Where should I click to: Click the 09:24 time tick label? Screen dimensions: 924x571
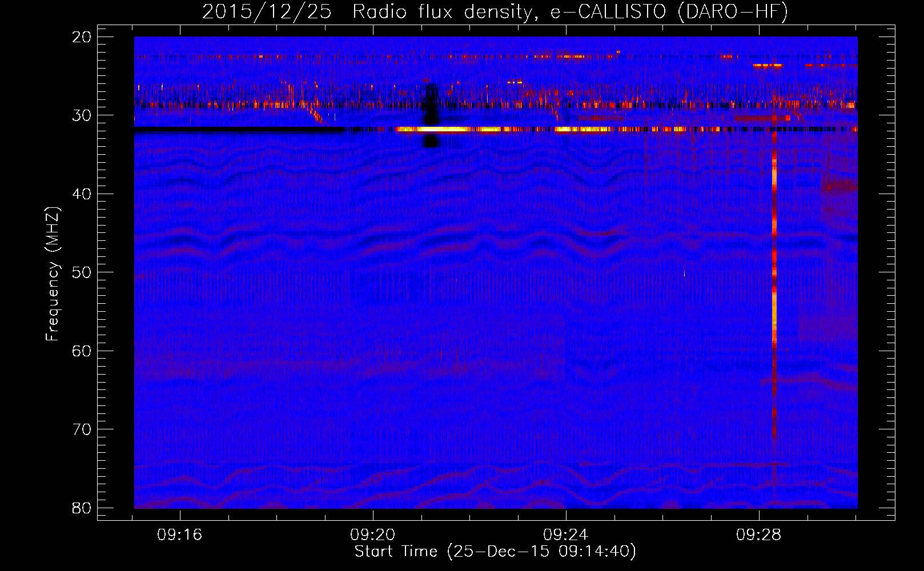point(565,535)
